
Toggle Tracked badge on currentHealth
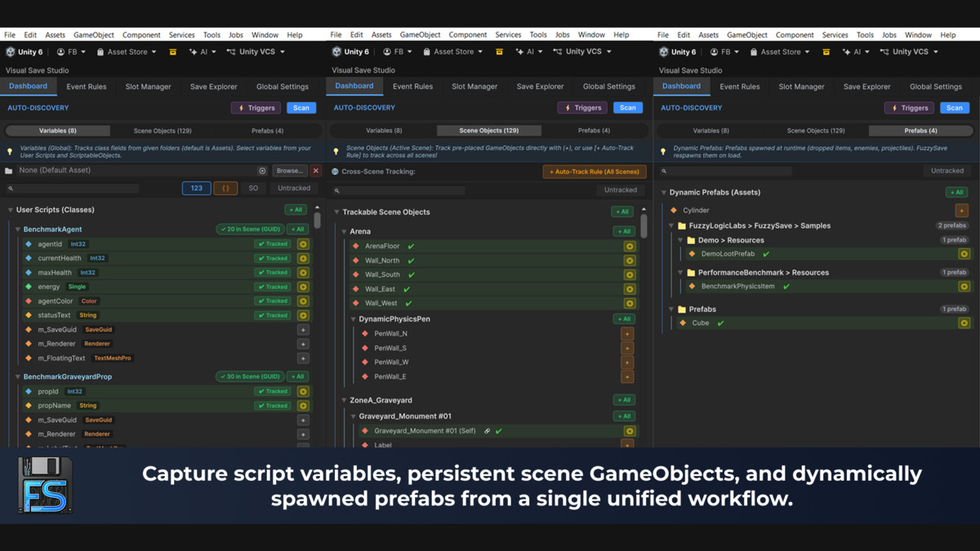(x=273, y=258)
